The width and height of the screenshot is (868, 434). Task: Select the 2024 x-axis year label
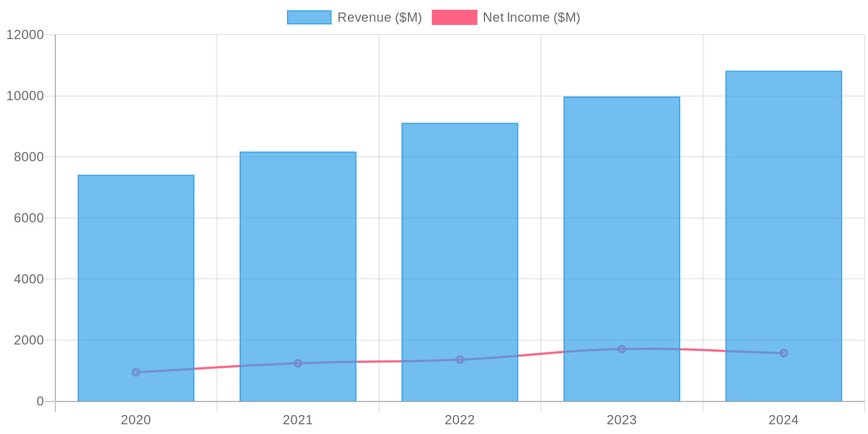(783, 420)
